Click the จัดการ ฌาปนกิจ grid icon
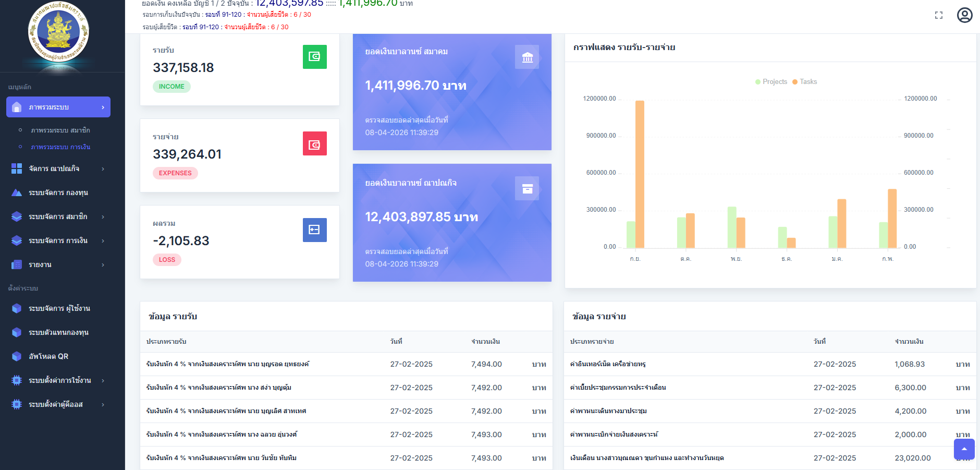 (x=17, y=168)
